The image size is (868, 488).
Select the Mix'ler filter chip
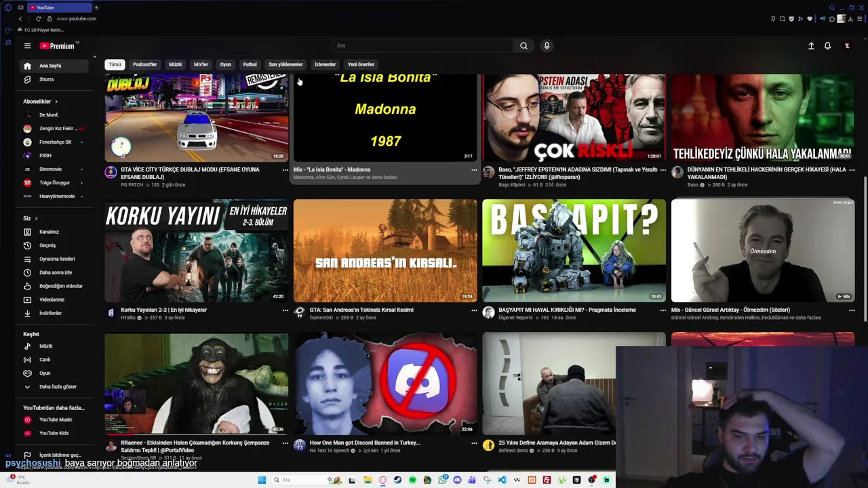(x=201, y=64)
